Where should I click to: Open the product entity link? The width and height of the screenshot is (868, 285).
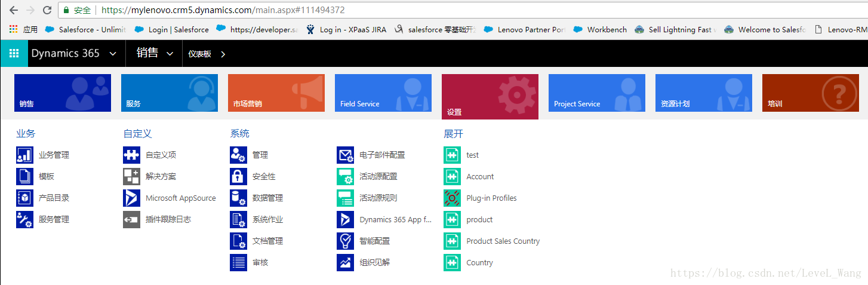[x=479, y=219]
